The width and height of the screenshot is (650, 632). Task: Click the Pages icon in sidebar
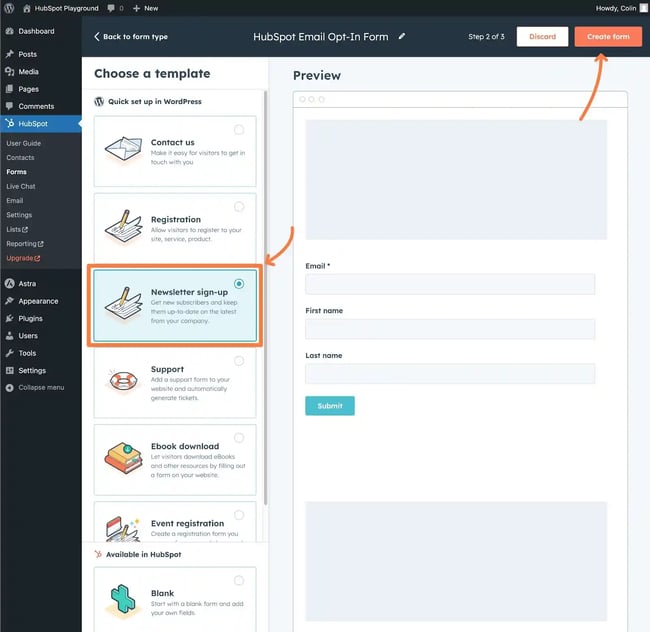point(10,89)
